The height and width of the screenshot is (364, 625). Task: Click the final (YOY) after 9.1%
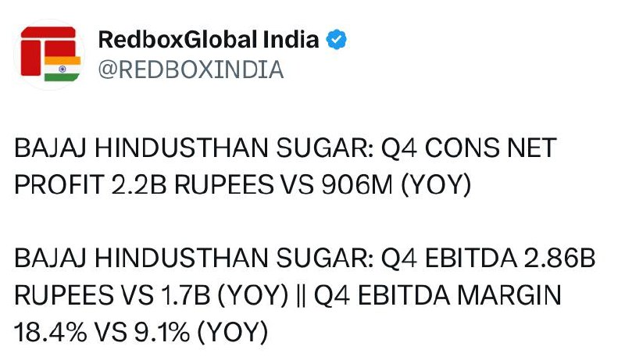pos(233,333)
